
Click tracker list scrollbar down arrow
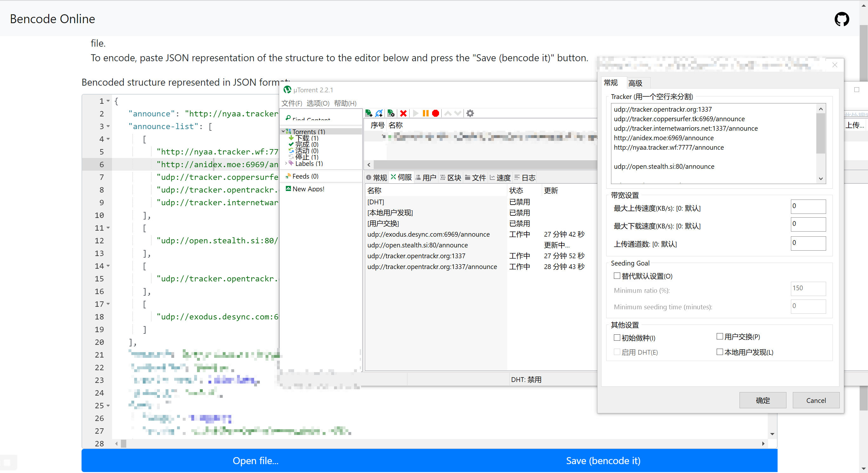[x=821, y=179]
